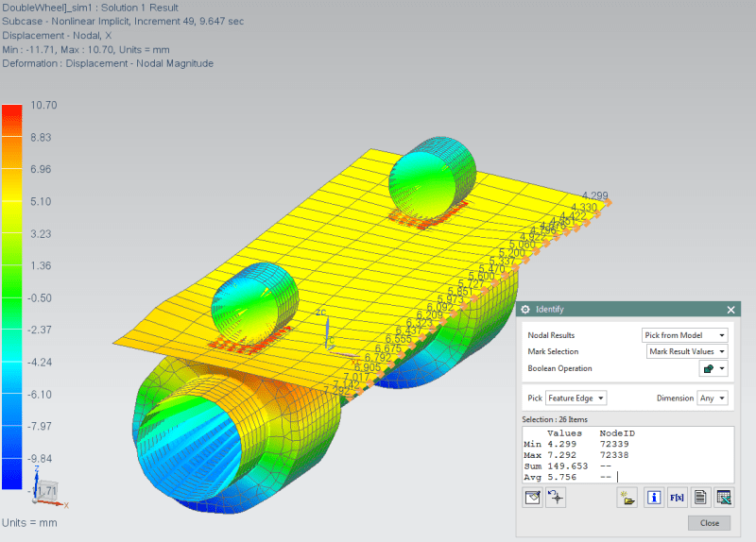
Task: Click the new folder with star icon
Action: pyautogui.click(x=627, y=498)
